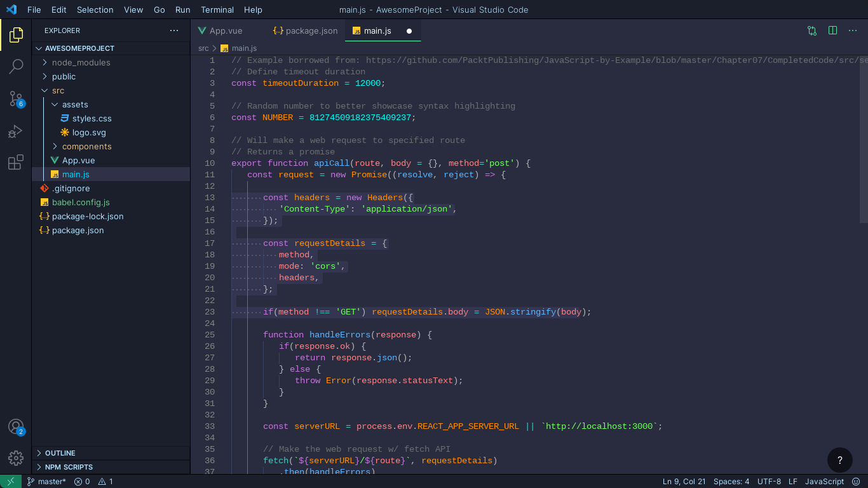
Task: Click the round help question mark button
Action: 839,461
